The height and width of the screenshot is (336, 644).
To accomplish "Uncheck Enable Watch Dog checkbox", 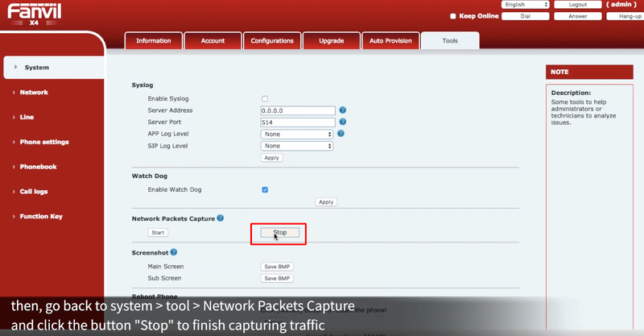I will coord(265,190).
